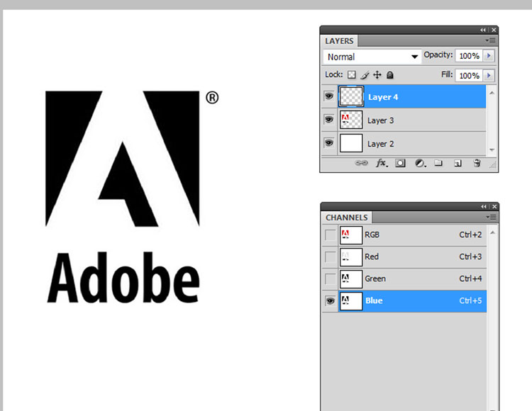
Task: Click Ctrl+4 shortcut text
Action: point(470,279)
